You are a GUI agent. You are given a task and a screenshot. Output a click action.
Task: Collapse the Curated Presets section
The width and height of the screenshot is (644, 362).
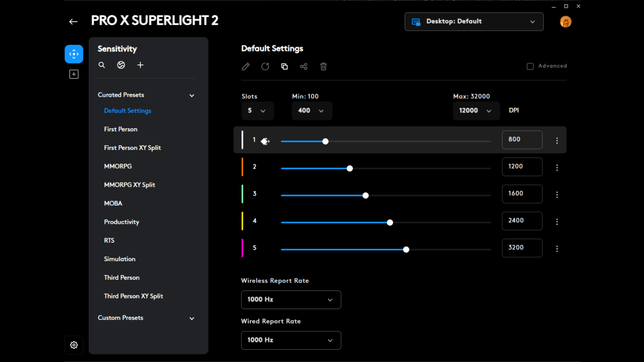tap(192, 96)
